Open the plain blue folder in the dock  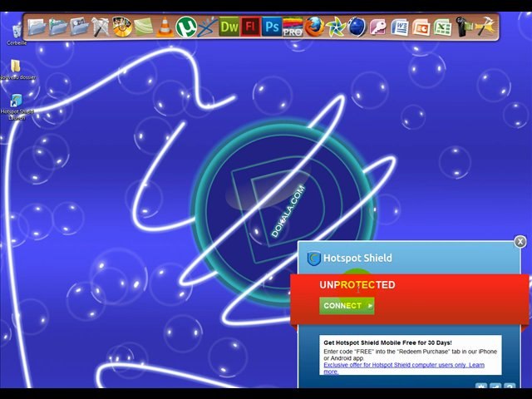coord(37,27)
